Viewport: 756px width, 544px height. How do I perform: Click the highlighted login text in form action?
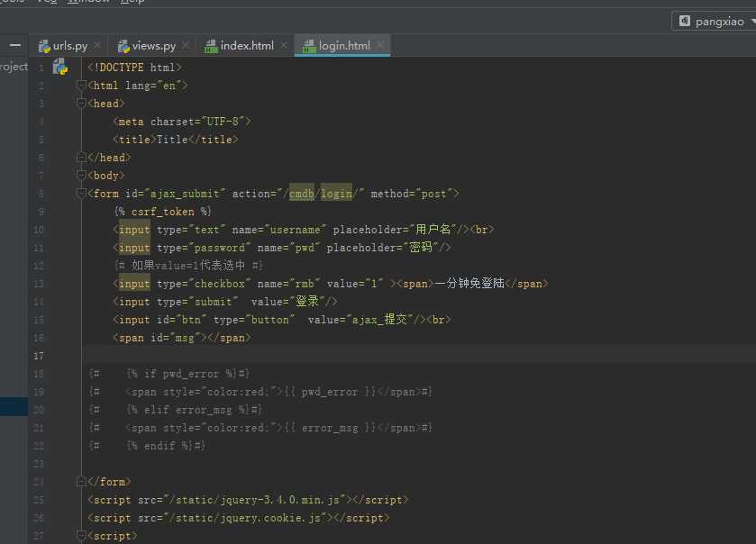click(336, 194)
